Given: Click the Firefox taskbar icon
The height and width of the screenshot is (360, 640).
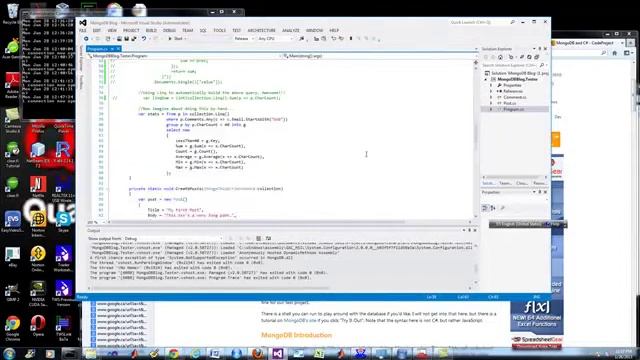Looking at the screenshot, I should click(258, 353).
